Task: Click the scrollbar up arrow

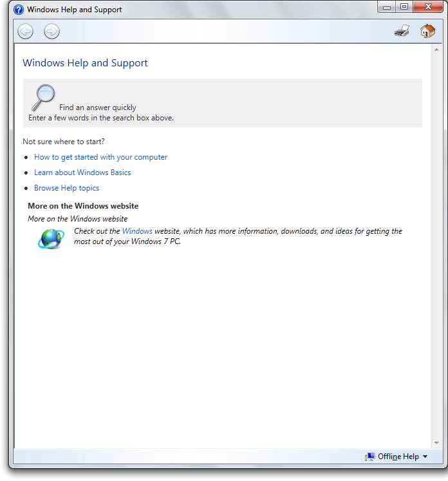Action: pos(436,50)
